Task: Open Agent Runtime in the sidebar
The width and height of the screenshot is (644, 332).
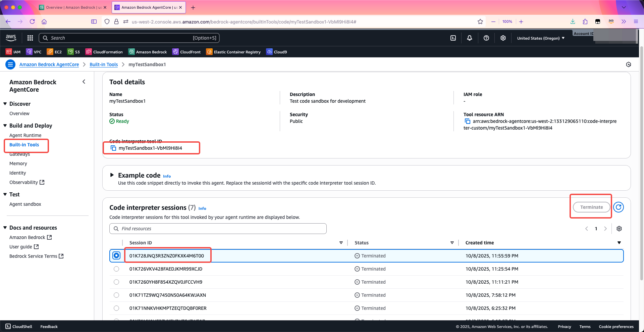Action: (x=25, y=135)
